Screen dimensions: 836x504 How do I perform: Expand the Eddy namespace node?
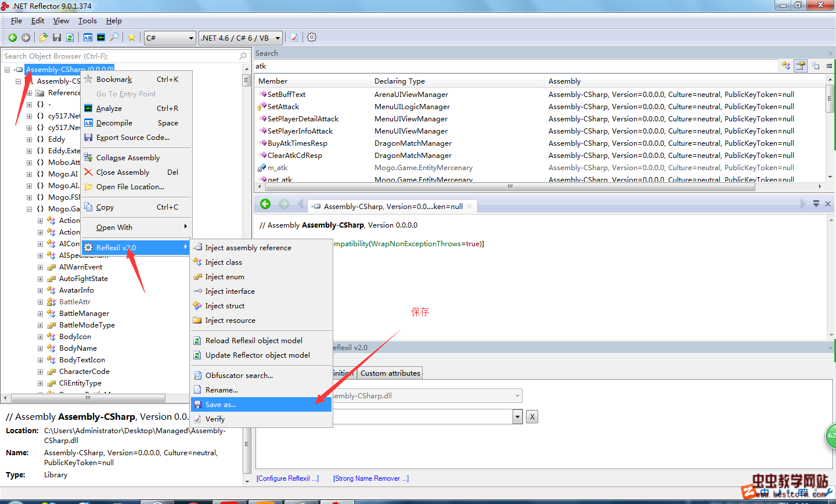[x=29, y=139]
